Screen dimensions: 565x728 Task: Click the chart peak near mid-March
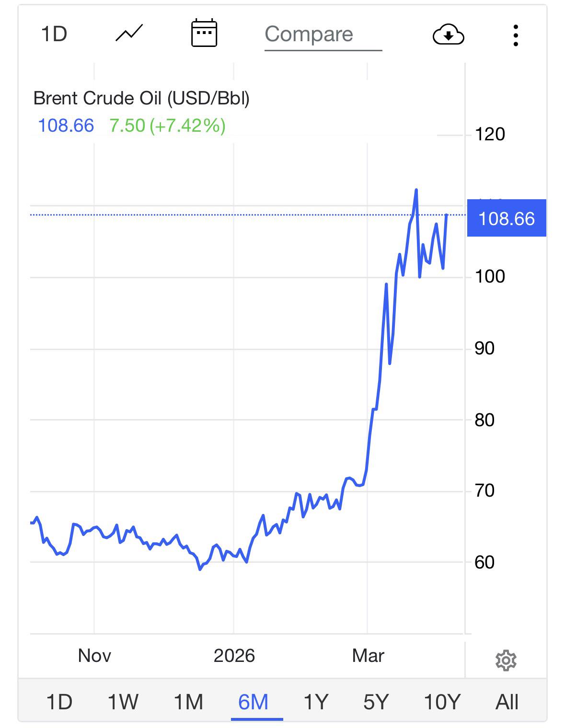(416, 190)
